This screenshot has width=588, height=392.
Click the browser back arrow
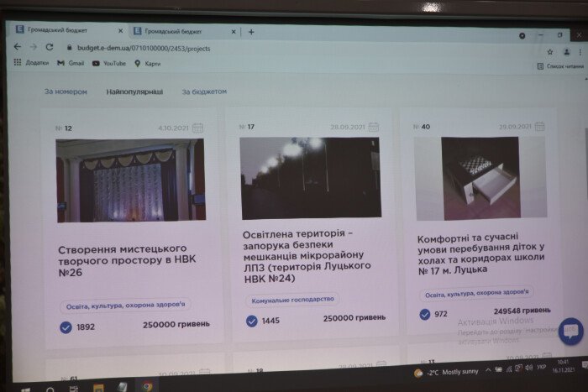(18, 48)
